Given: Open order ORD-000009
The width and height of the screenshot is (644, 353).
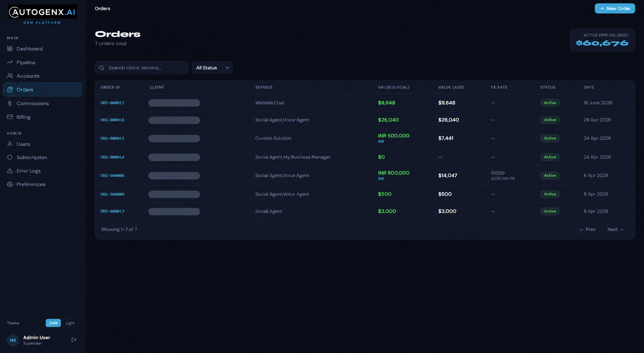Looking at the screenshot, I should click(112, 194).
